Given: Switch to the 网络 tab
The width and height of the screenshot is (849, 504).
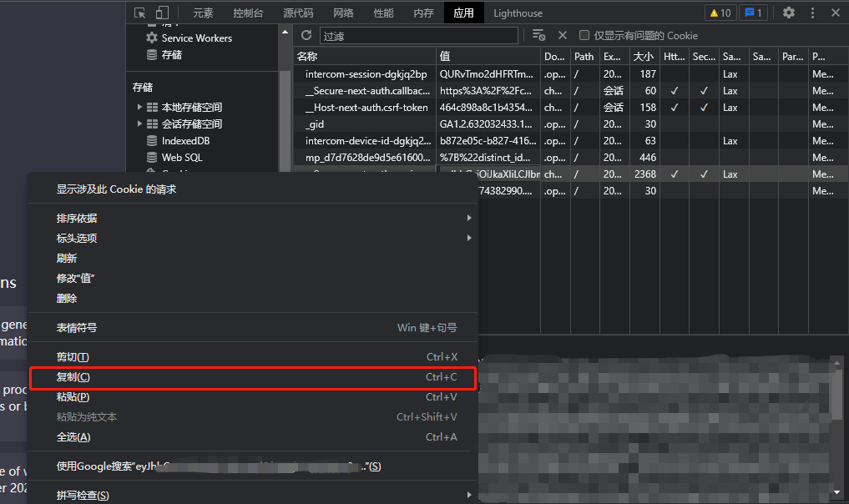Looking at the screenshot, I should [343, 13].
